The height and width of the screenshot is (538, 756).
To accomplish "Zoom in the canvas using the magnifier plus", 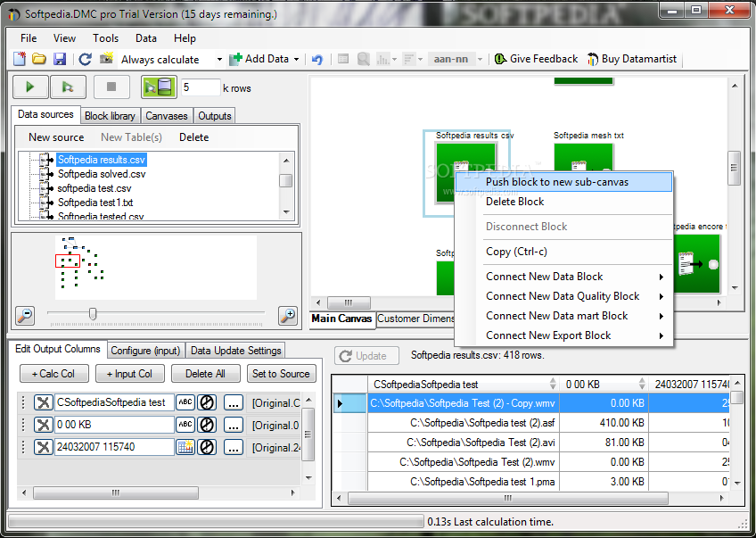I will click(x=288, y=316).
